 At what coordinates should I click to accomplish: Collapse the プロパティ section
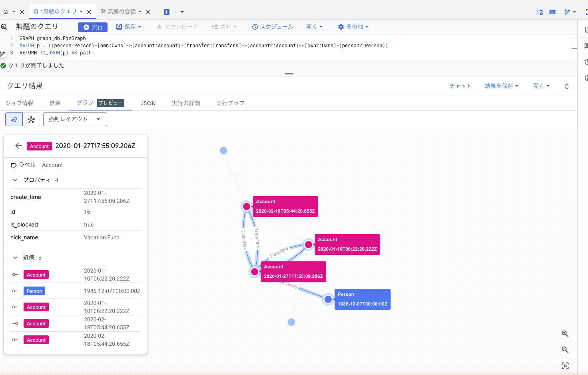point(15,180)
